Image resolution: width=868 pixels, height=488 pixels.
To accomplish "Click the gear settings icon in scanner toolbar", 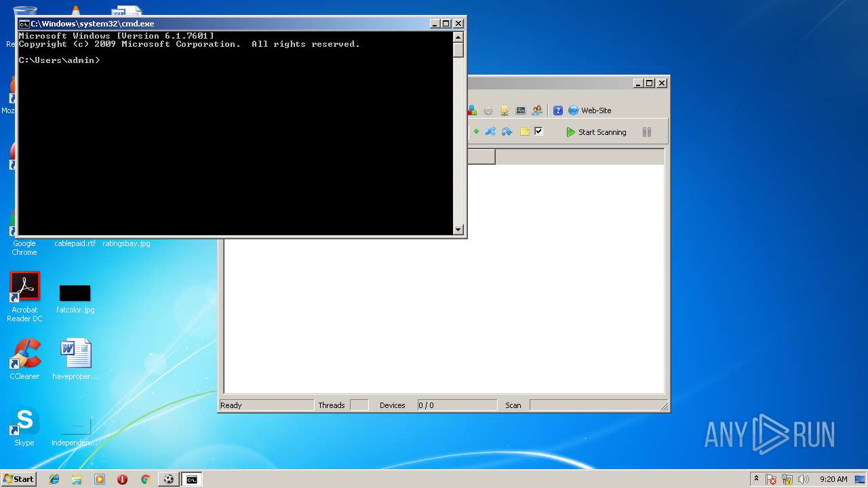I will pyautogui.click(x=488, y=110).
